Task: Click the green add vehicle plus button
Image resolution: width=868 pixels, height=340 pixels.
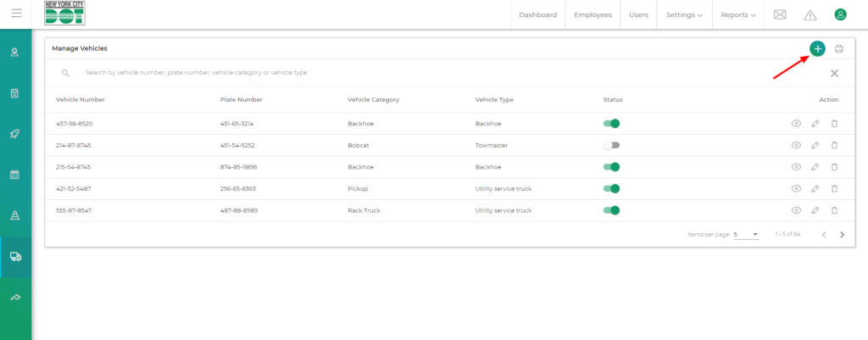Action: [x=817, y=49]
